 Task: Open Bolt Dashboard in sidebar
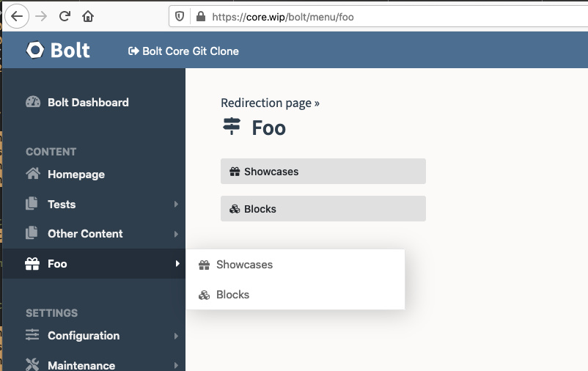pos(88,103)
